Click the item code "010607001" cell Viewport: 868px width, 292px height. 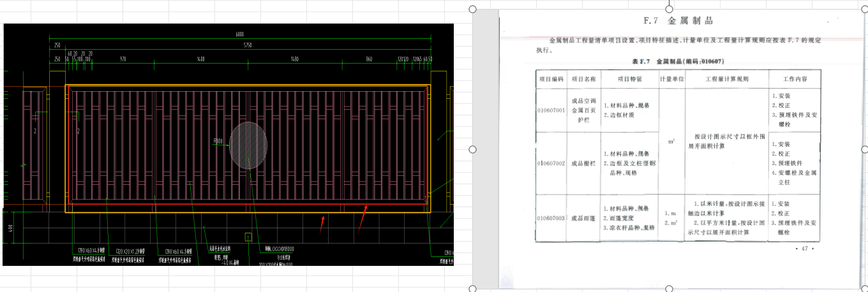click(x=551, y=110)
